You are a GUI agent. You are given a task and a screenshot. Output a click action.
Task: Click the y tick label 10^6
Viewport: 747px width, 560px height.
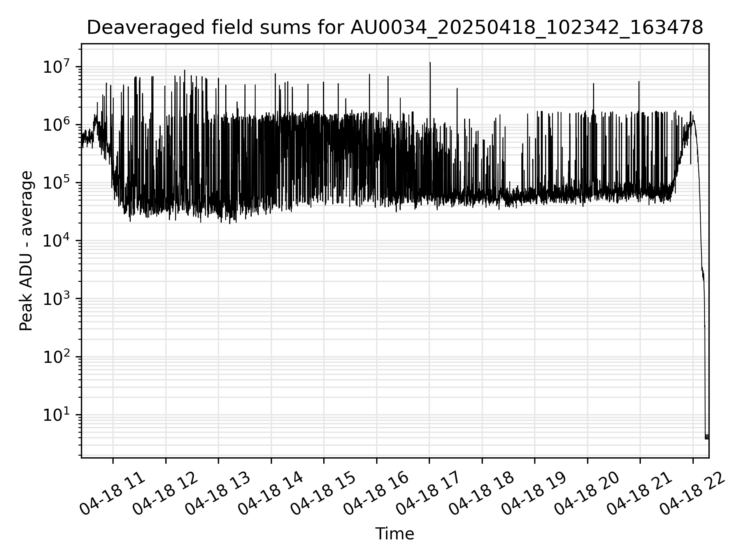(57, 124)
